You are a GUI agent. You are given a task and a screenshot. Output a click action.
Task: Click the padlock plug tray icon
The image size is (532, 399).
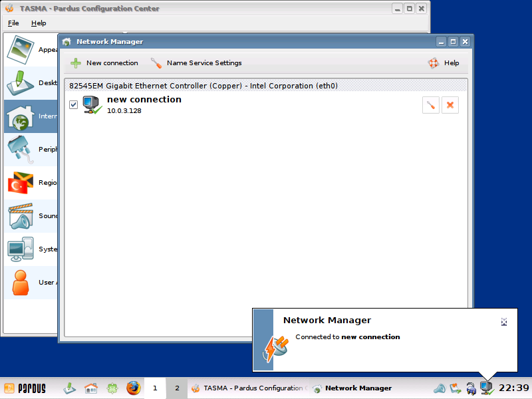pos(471,388)
